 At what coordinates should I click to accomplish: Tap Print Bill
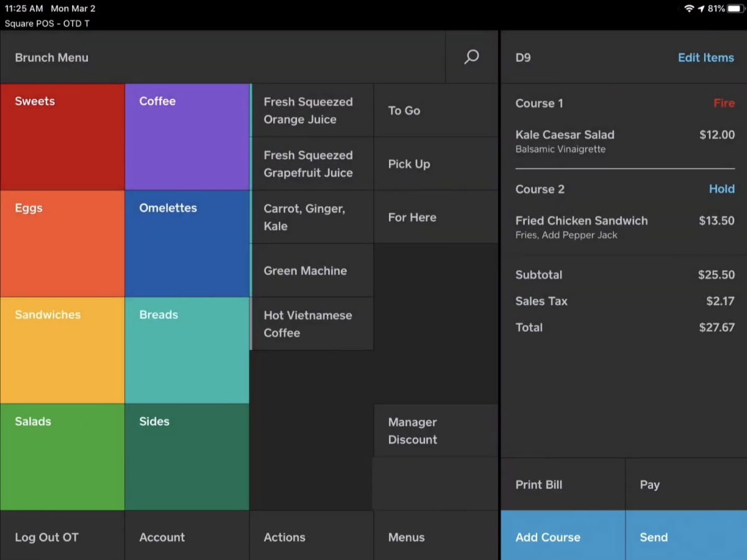click(x=563, y=484)
